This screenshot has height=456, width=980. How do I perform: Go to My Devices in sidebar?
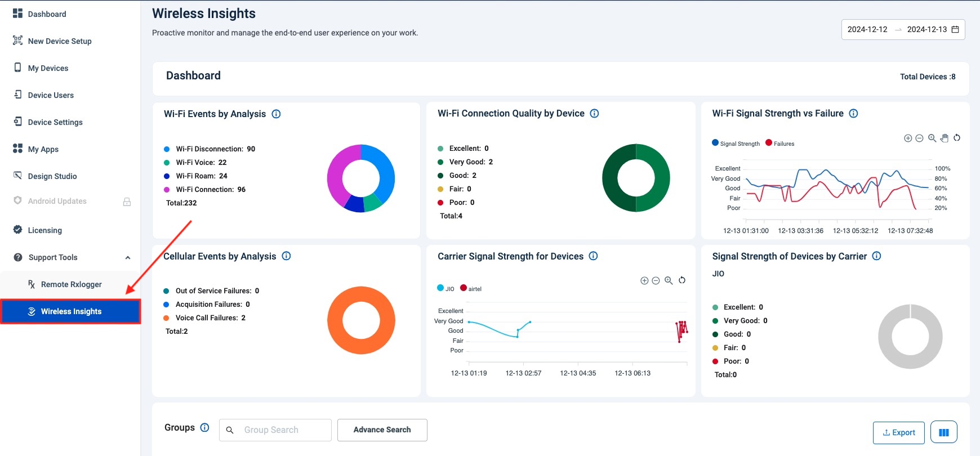point(48,68)
